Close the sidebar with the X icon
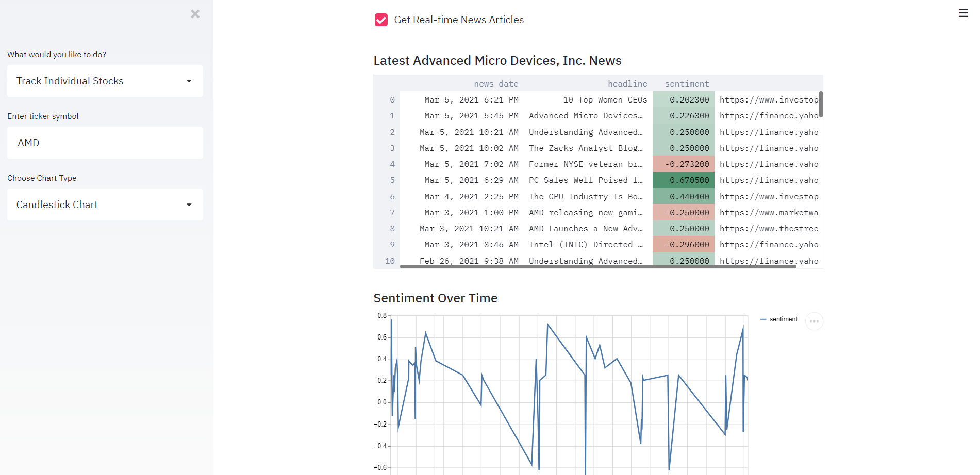This screenshot has width=980, height=475. (x=195, y=14)
